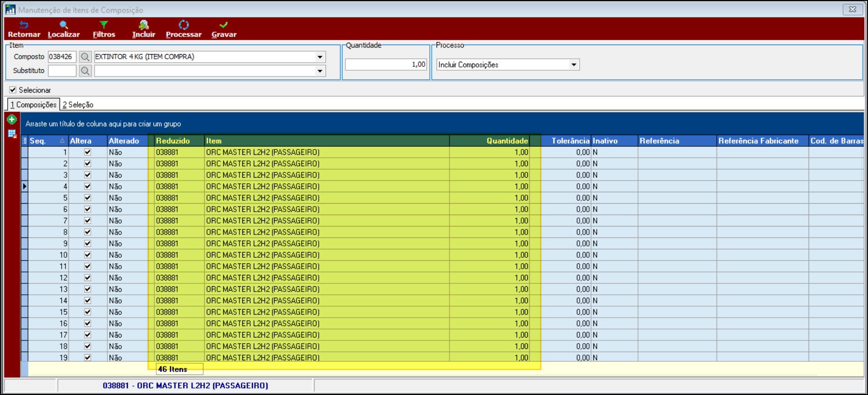The image size is (868, 395).
Task: Close the Manutenção de Itens window
Action: 853,9
